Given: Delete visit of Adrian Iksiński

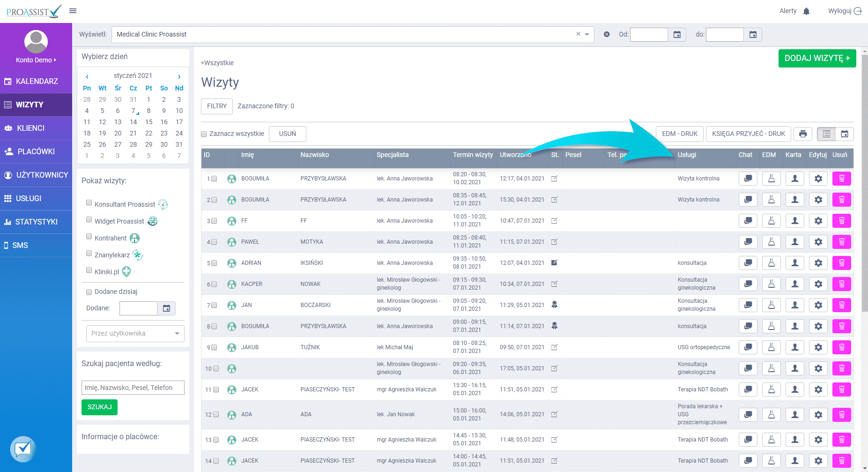Looking at the screenshot, I should click(x=842, y=263).
